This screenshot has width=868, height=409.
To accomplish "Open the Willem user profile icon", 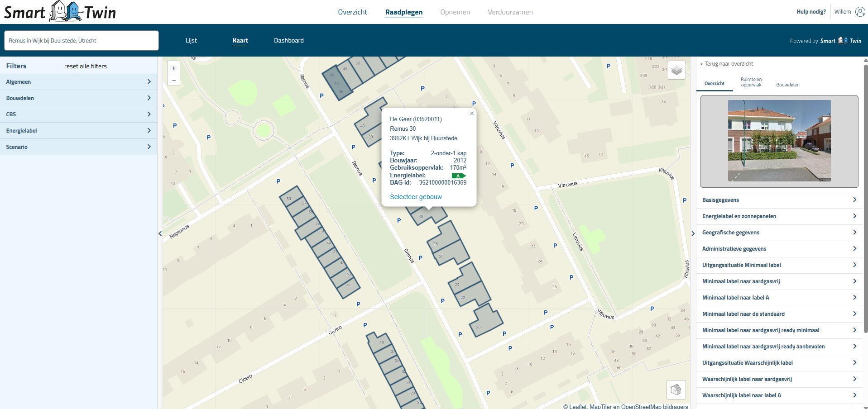I will 860,12.
